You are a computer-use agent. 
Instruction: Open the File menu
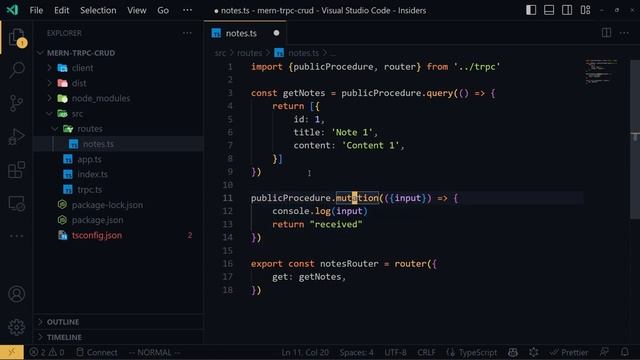click(x=36, y=10)
